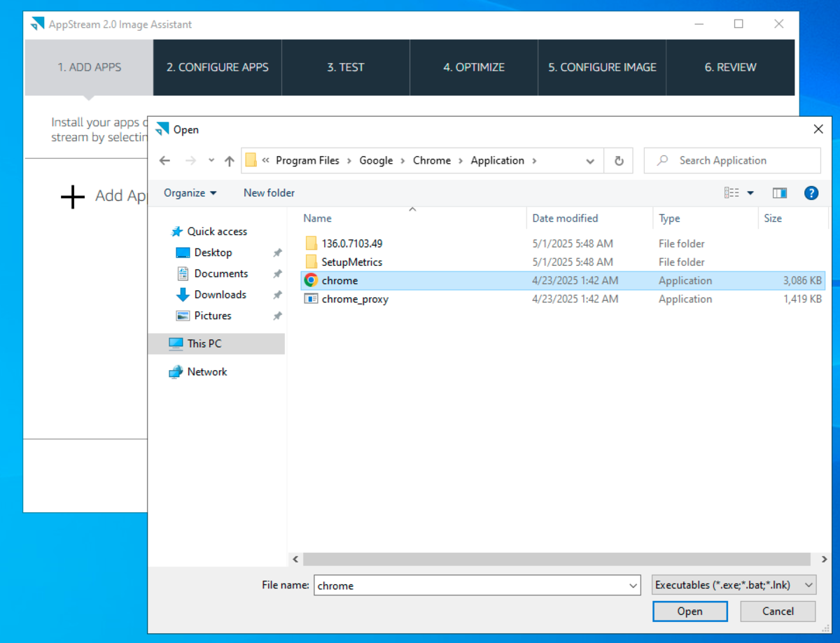Click the plus Add App icon

point(73,197)
